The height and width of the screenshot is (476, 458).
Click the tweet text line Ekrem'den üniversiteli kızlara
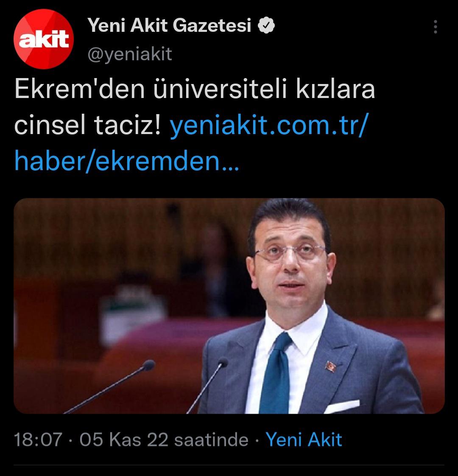click(195, 89)
